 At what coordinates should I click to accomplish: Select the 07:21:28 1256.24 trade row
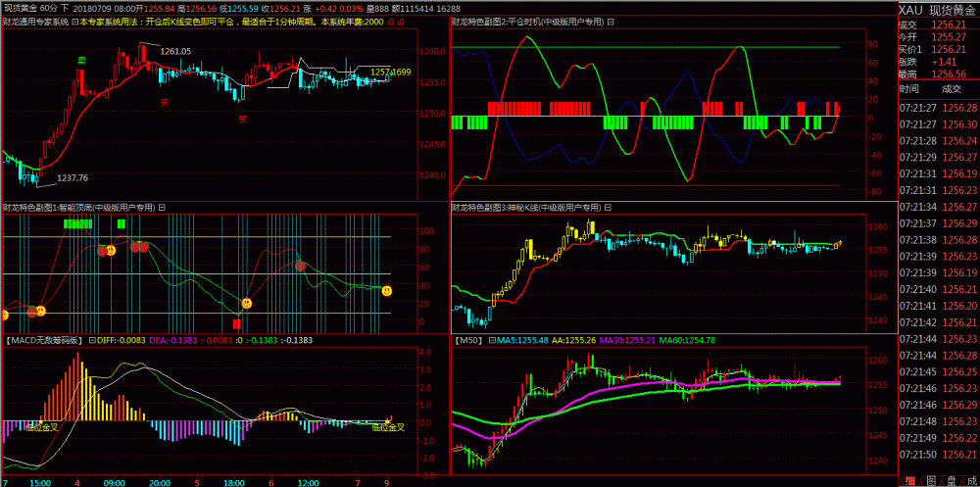click(x=938, y=141)
